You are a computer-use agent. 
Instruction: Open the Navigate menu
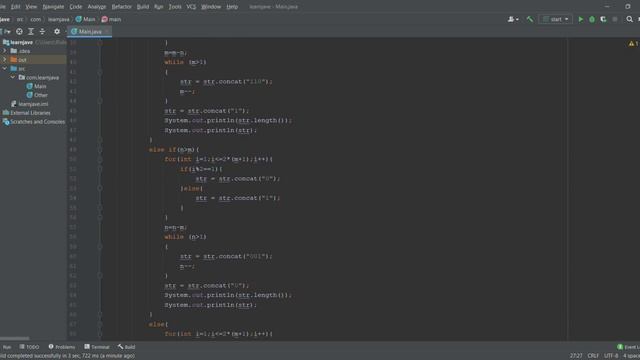(53, 7)
